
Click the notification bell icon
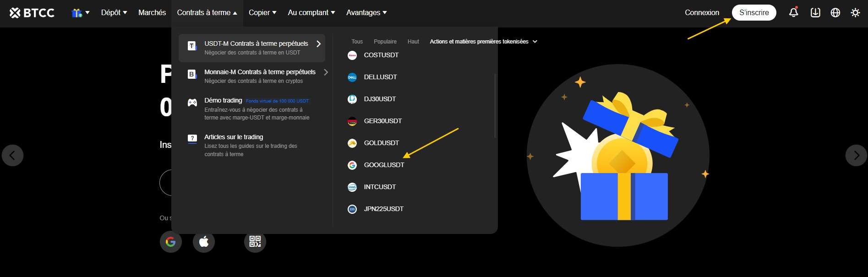[793, 12]
